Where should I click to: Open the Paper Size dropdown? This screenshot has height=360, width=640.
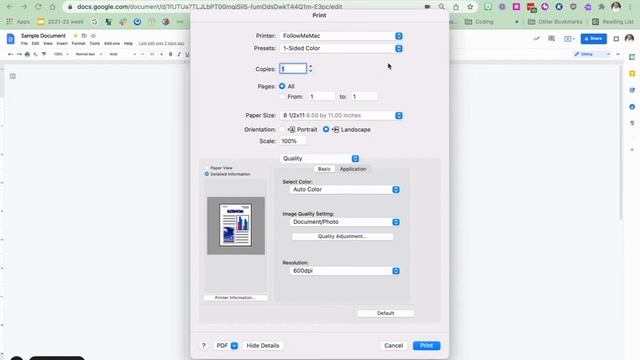[342, 116]
